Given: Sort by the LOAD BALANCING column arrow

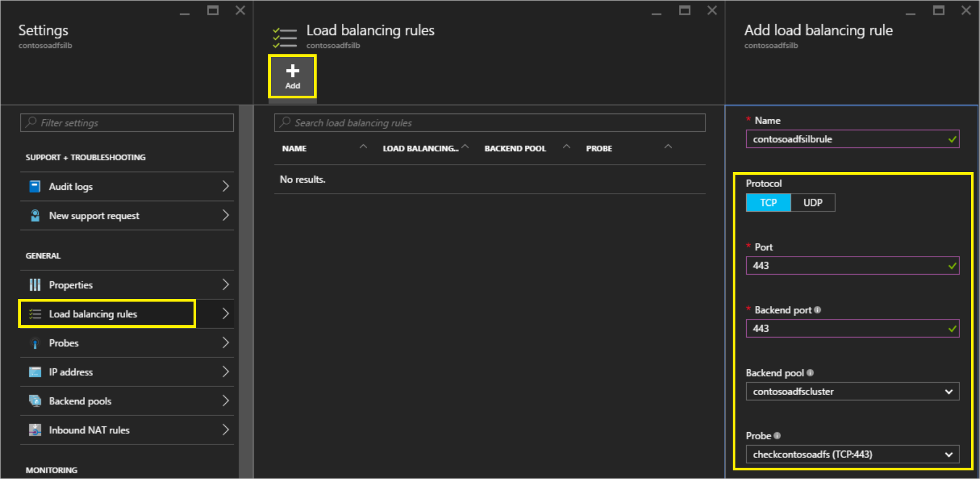Looking at the screenshot, I should tap(466, 147).
